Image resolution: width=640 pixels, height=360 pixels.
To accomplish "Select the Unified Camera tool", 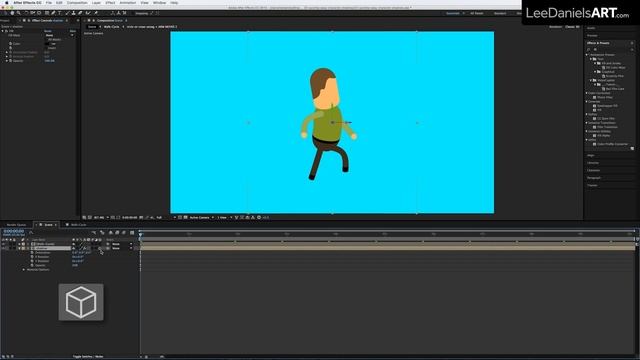I will click(33, 13).
